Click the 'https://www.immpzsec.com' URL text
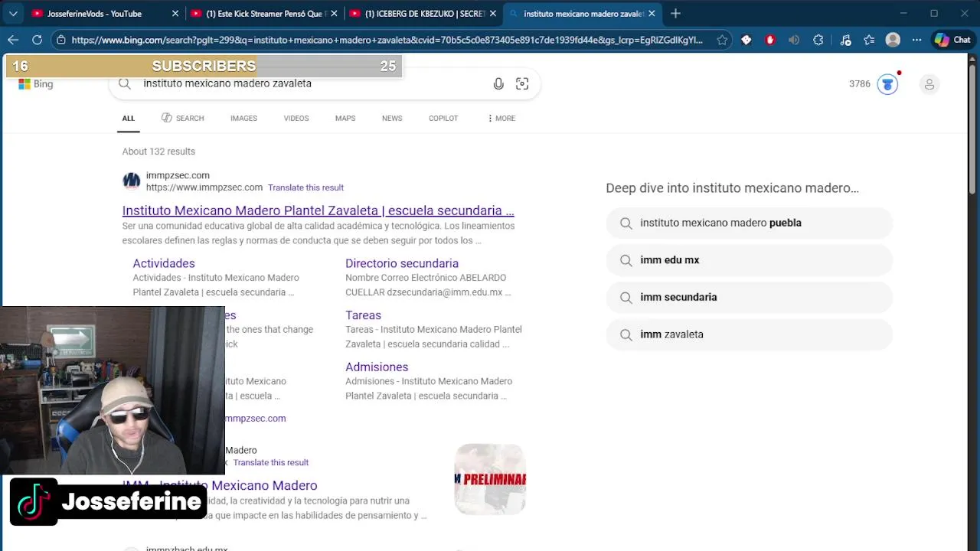 tap(204, 187)
